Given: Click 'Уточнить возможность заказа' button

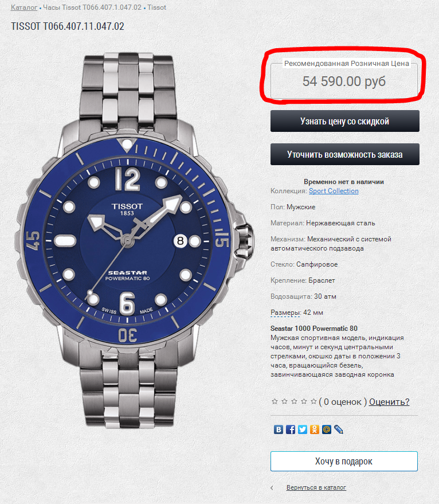Looking at the screenshot, I should 345,154.
